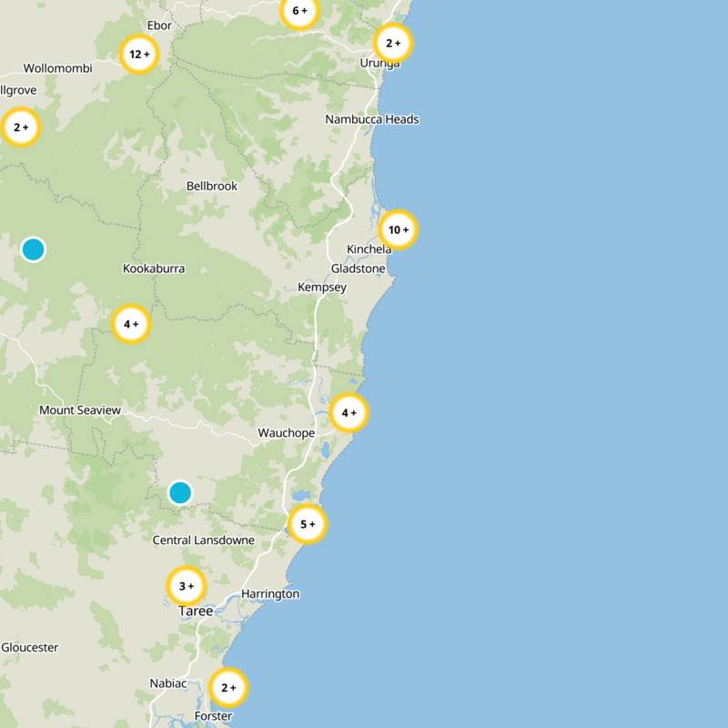Select the blue marker west of Kookaburra
The height and width of the screenshot is (728, 728).
[x=33, y=249]
